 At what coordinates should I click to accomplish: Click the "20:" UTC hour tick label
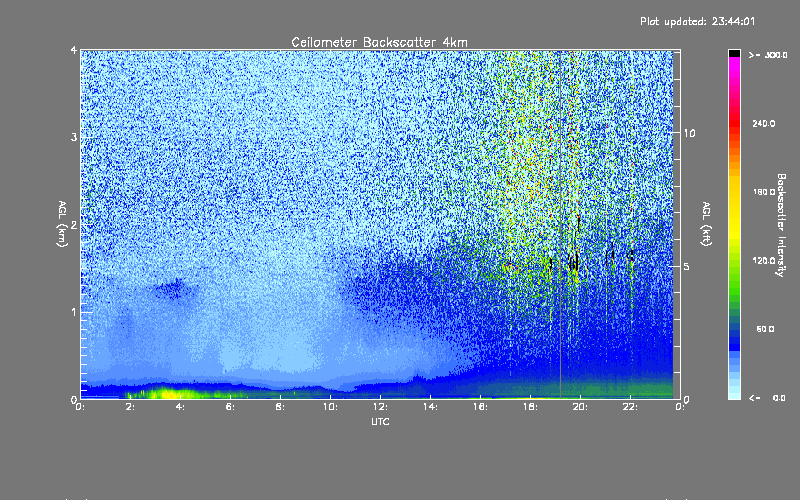[x=580, y=407]
